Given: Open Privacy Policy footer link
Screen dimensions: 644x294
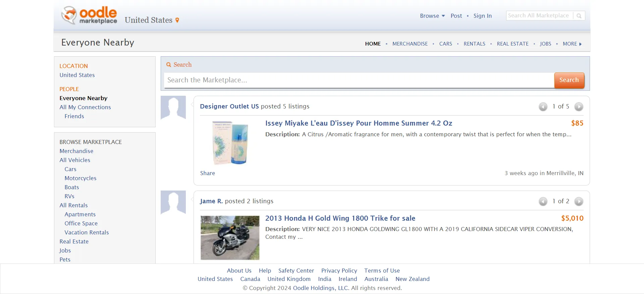Looking at the screenshot, I should [x=339, y=271].
